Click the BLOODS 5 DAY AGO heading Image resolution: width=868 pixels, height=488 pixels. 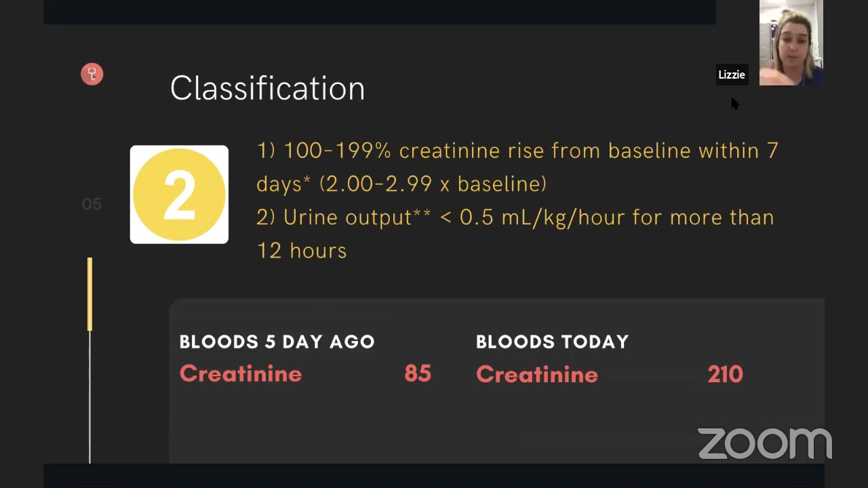click(277, 342)
